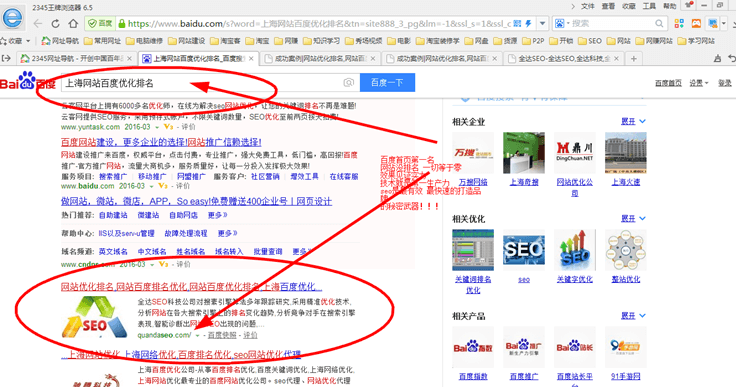Screen dimensions: 736x387
Task: Click the camera image-search icon in Baidu box
Action: tap(348, 83)
